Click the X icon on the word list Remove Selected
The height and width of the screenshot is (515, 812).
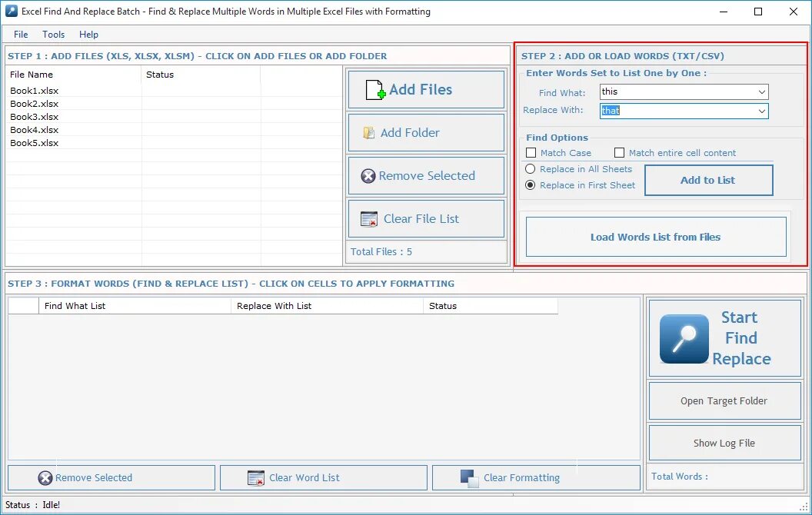(x=45, y=478)
